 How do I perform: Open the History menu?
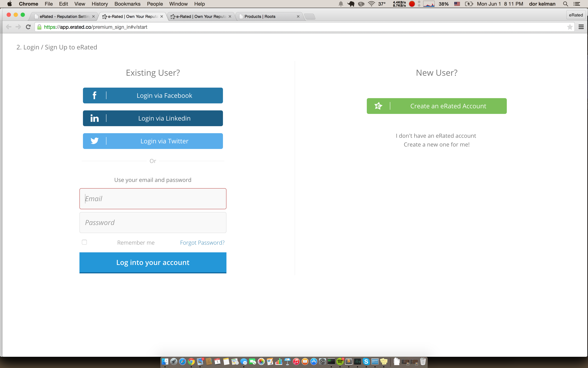pos(100,4)
